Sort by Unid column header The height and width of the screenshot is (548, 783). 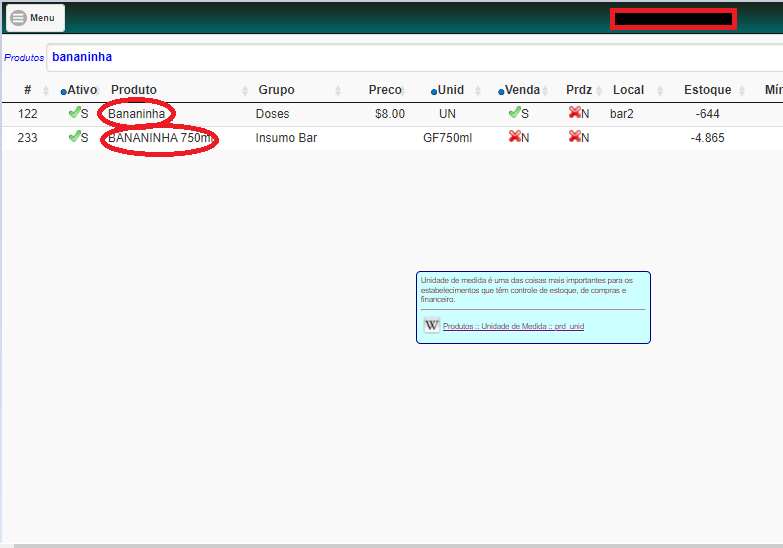pos(450,90)
